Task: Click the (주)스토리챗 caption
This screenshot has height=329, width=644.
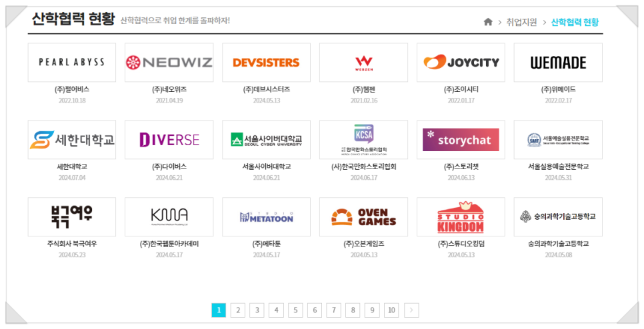Action: coord(461,166)
